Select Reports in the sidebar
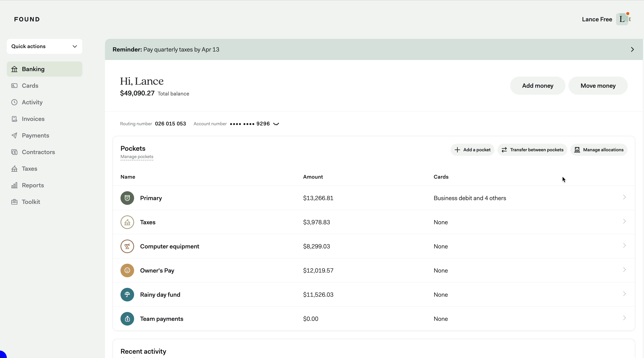Viewport: 644px width, 358px height. (33, 185)
